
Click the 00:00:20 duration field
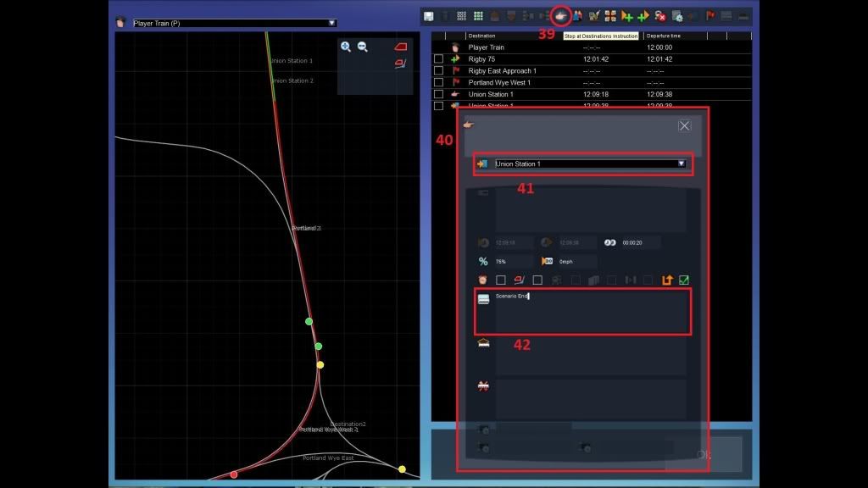(x=641, y=242)
